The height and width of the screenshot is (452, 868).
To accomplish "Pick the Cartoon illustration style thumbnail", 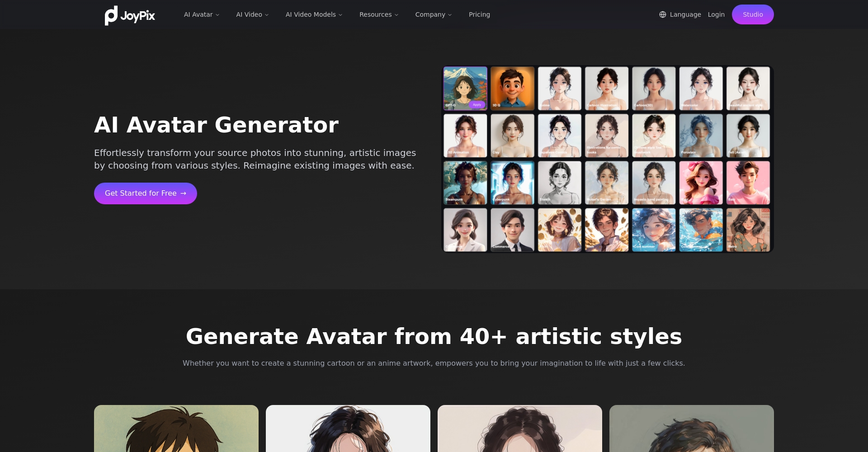I will click(x=607, y=89).
